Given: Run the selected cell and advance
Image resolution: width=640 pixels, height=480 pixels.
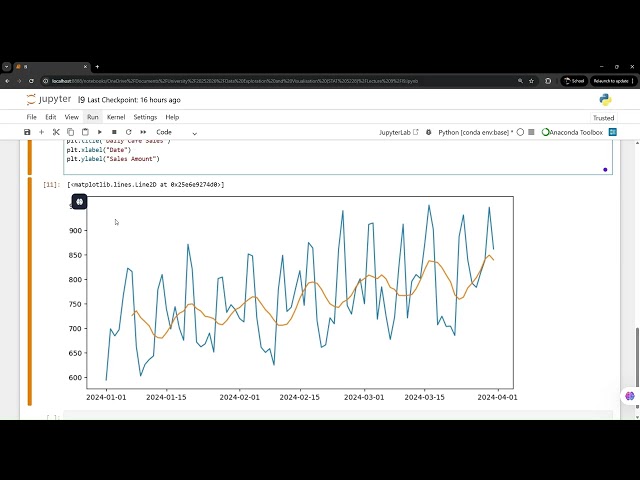Looking at the screenshot, I should click(x=100, y=132).
